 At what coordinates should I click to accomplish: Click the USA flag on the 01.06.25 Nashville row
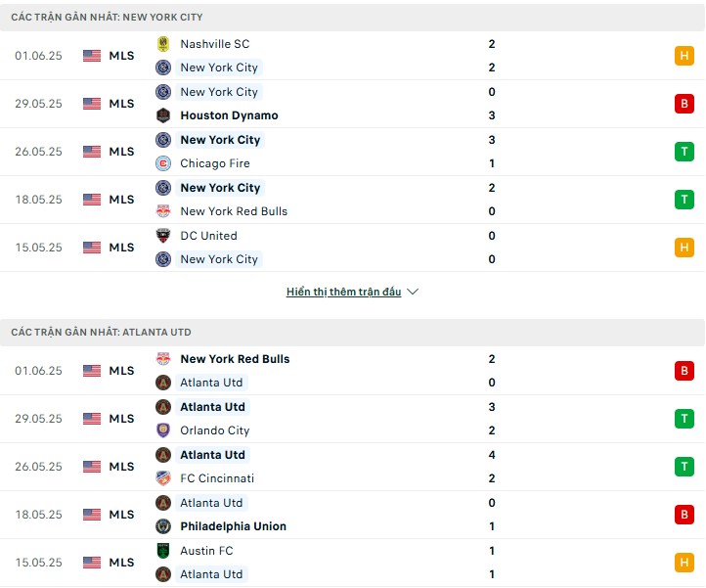click(x=92, y=56)
